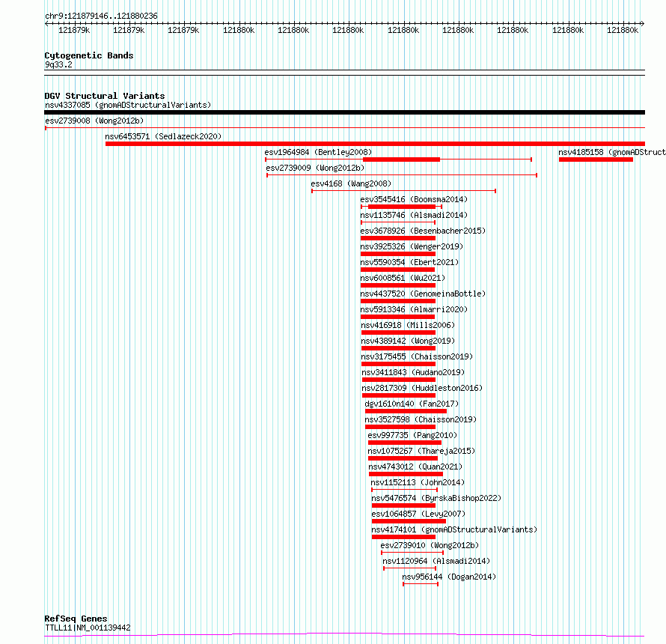The image size is (666, 644).
Task: Click the Cytogenetic Bands track title
Action: tap(89, 55)
